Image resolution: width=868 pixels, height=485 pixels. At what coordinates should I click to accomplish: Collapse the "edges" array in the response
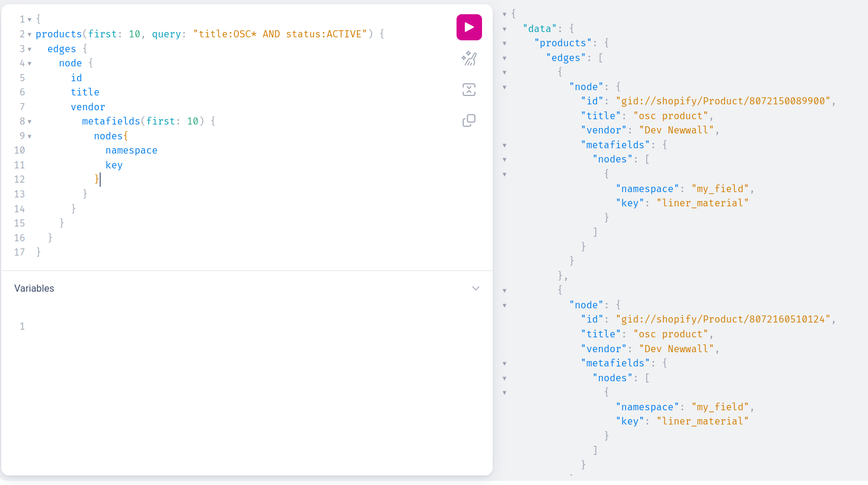pos(505,58)
